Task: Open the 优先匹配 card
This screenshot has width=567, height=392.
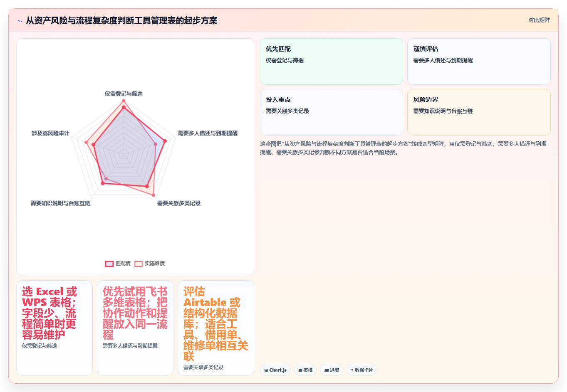Action: tap(332, 62)
